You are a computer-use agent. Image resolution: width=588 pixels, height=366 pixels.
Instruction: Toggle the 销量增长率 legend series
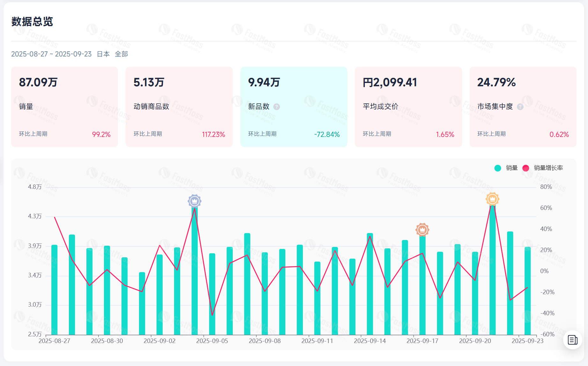point(548,168)
